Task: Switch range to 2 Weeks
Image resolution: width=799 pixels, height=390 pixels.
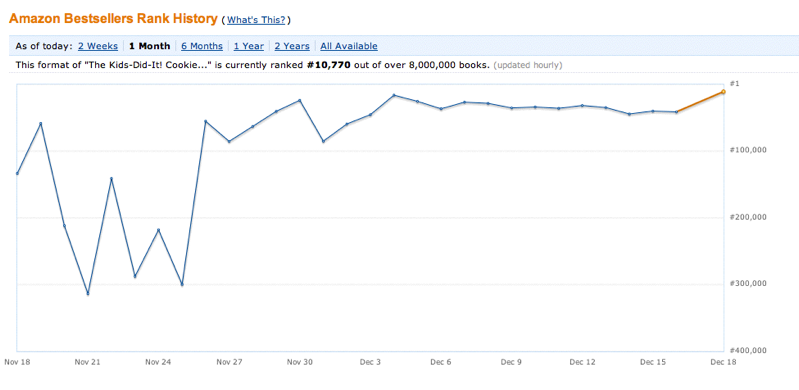Action: click(x=98, y=46)
